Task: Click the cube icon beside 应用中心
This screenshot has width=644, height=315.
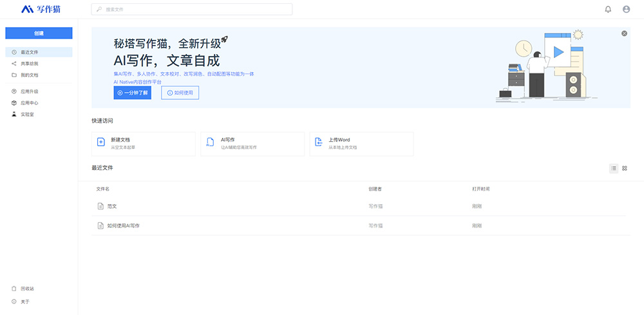Action: tap(14, 103)
